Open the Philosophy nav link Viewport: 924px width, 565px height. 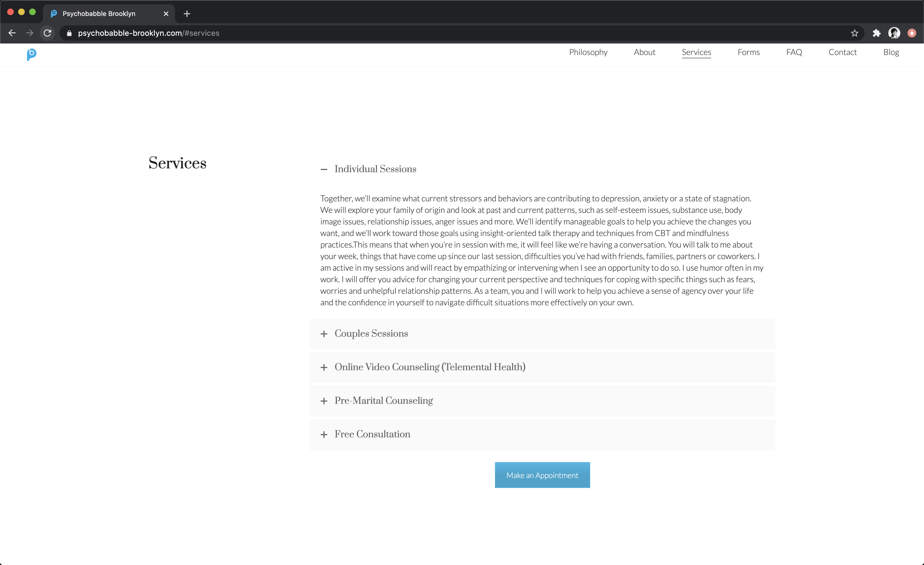(588, 52)
